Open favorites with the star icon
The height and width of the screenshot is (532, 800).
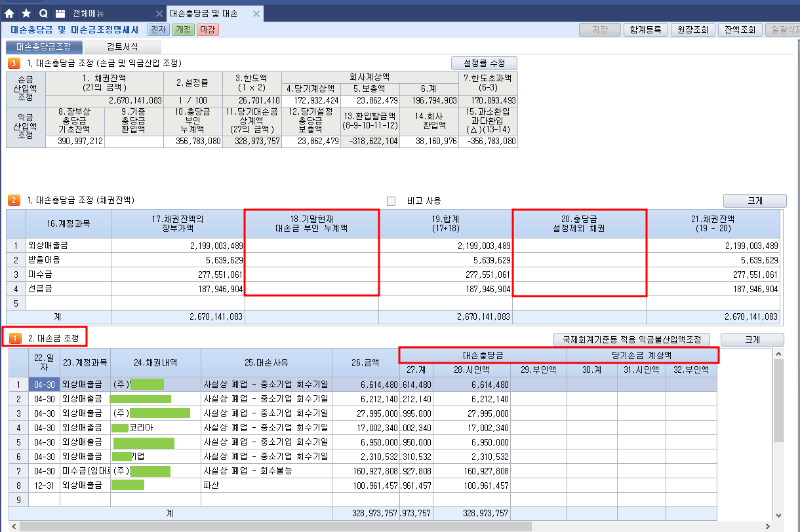pyautogui.click(x=26, y=13)
